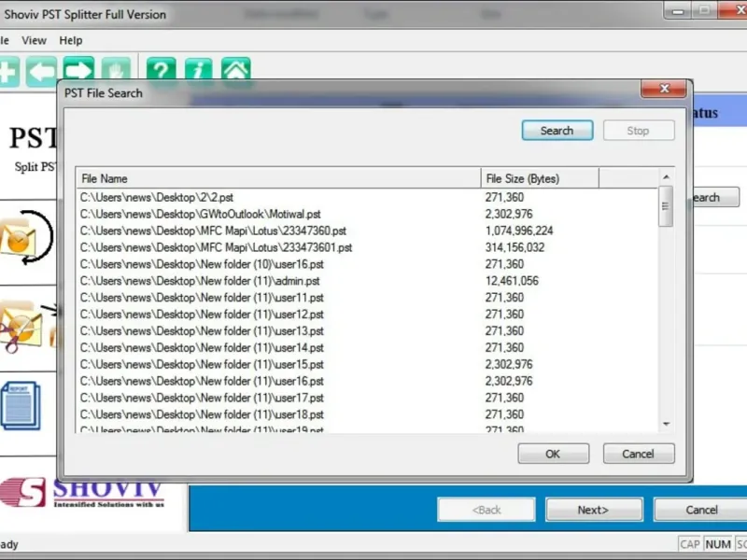Click the file list scroll up arrow
The image size is (747, 560).
pos(666,177)
